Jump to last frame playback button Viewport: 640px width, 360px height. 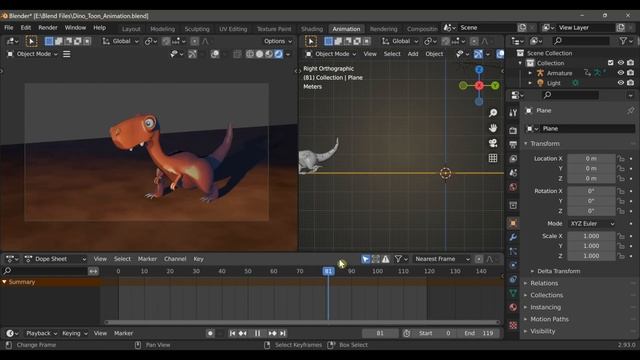(283, 333)
